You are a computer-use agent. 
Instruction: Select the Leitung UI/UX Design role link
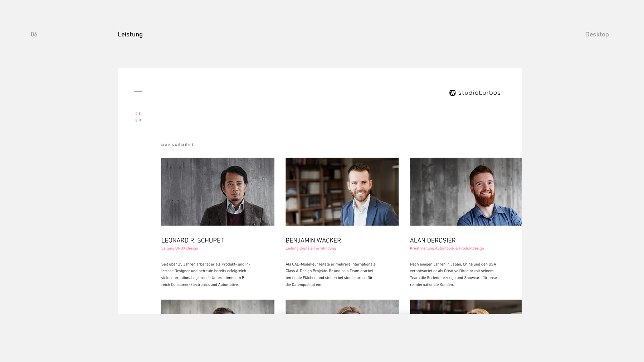pyautogui.click(x=180, y=248)
